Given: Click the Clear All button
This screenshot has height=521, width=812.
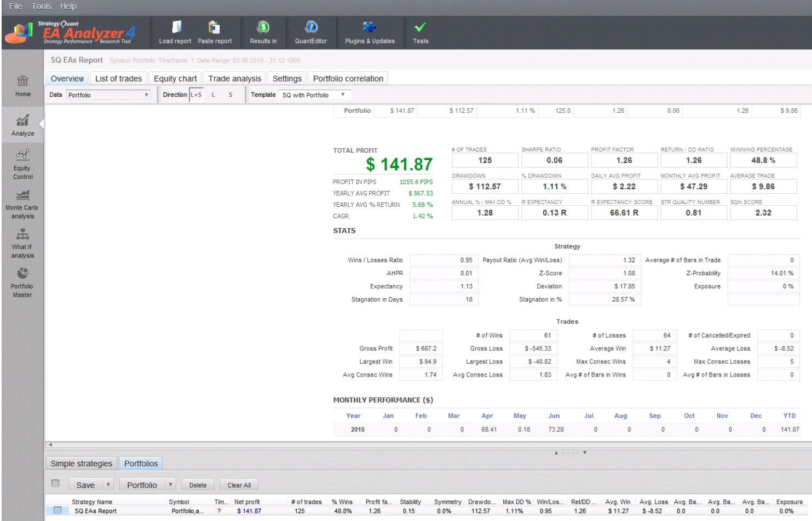Looking at the screenshot, I should point(239,485).
